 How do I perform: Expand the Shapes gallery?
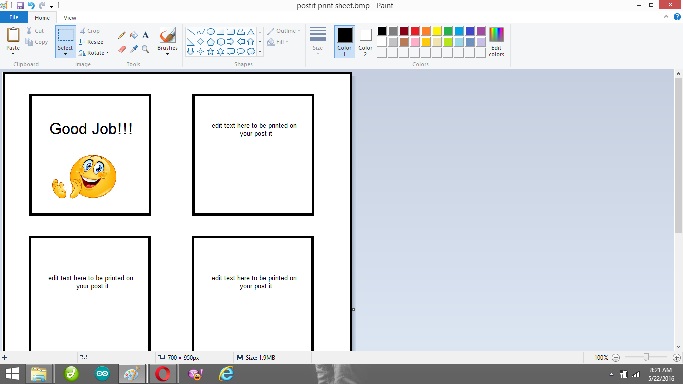tap(260, 51)
